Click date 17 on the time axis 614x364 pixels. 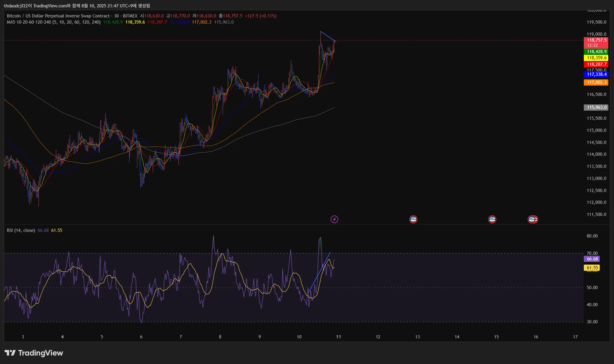(575, 337)
